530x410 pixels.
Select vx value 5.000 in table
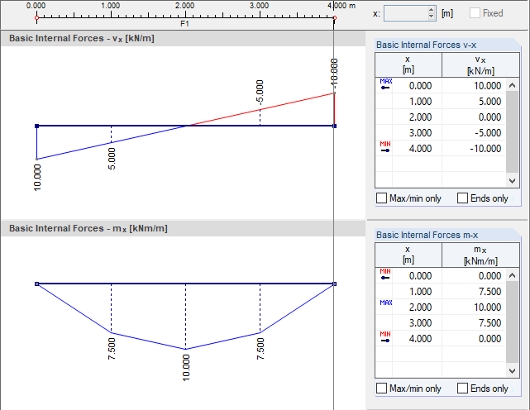(x=490, y=101)
